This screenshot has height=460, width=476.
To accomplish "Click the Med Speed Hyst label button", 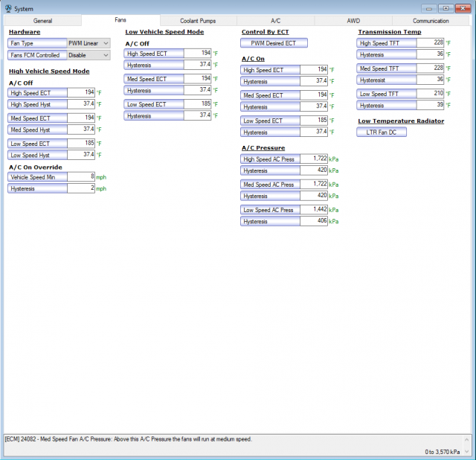I will pyautogui.click(x=37, y=130).
